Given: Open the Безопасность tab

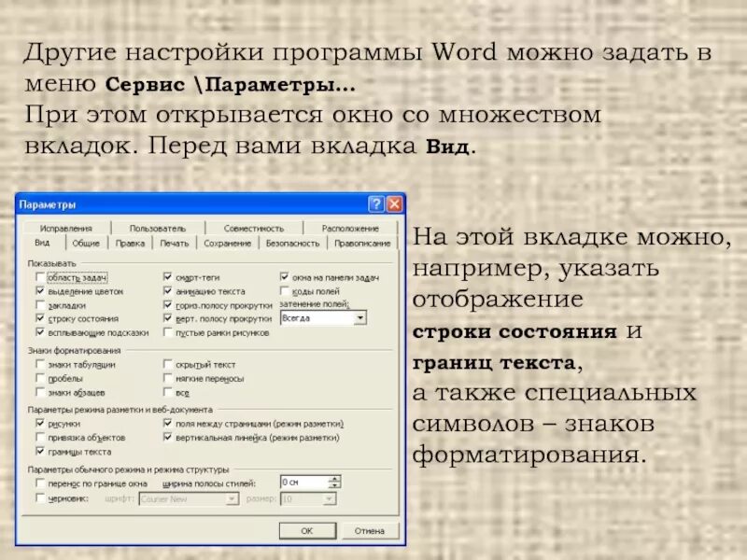Looking at the screenshot, I should pos(292,244).
